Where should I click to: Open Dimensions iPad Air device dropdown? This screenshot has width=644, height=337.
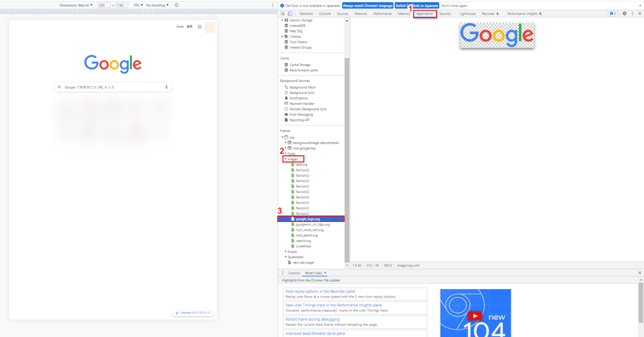coord(76,5)
